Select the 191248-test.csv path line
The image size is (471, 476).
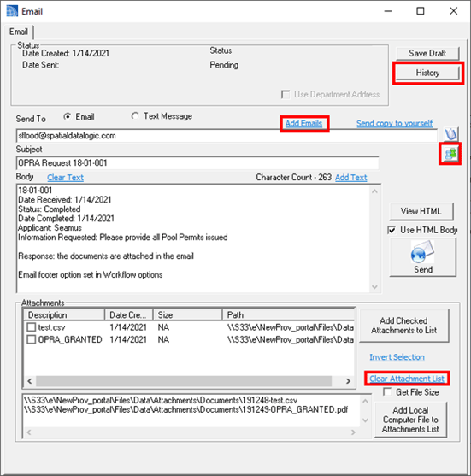coord(161,400)
